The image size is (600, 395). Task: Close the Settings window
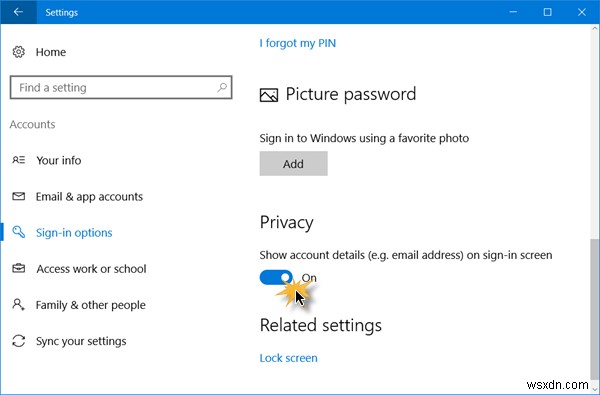582,12
